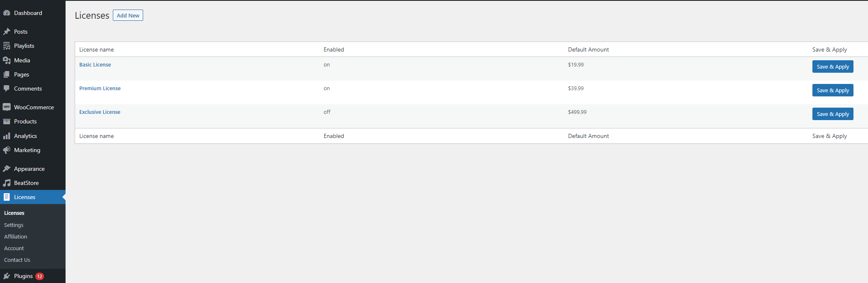Image resolution: width=868 pixels, height=283 pixels.
Task: Open the Exclusive License entry
Action: [x=100, y=112]
